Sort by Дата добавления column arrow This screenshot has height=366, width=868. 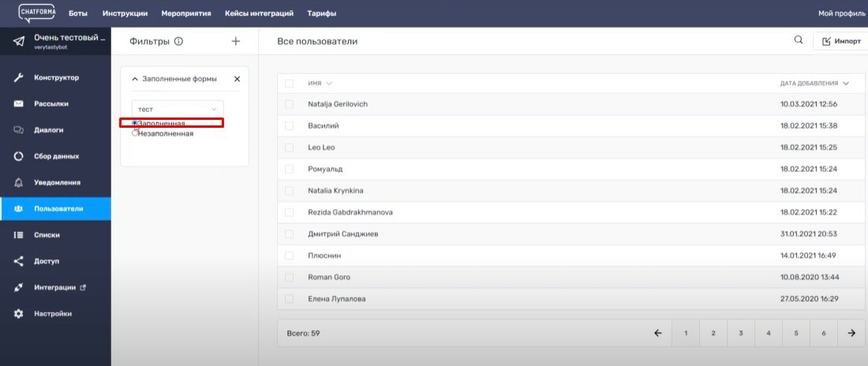click(x=846, y=84)
